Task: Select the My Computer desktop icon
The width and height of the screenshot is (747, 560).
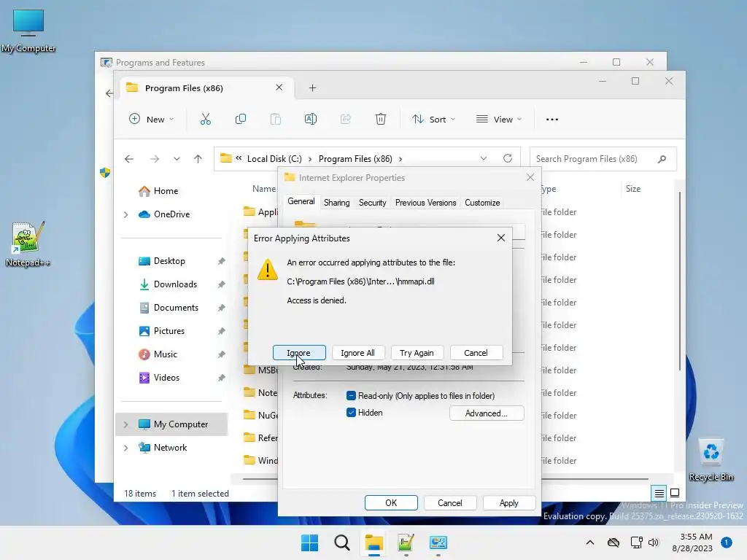Action: click(x=28, y=31)
